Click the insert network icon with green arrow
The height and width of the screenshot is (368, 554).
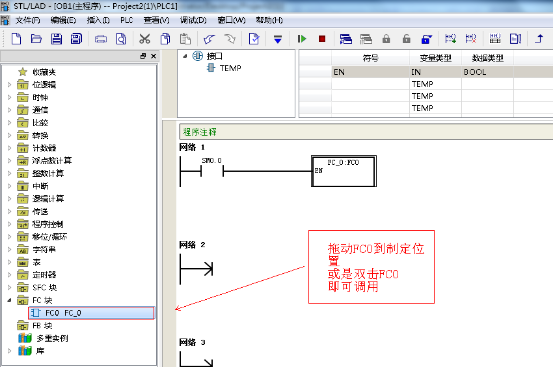tap(450, 39)
